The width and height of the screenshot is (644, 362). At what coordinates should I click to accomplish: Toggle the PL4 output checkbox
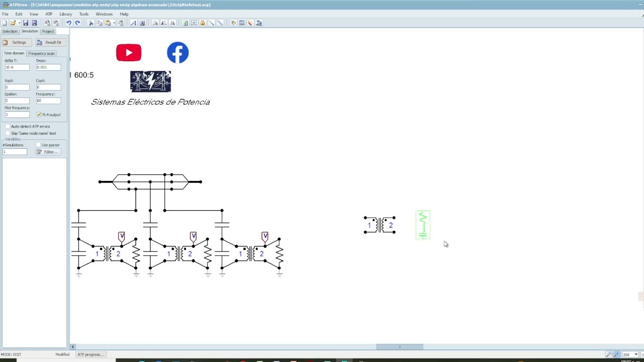(x=39, y=115)
